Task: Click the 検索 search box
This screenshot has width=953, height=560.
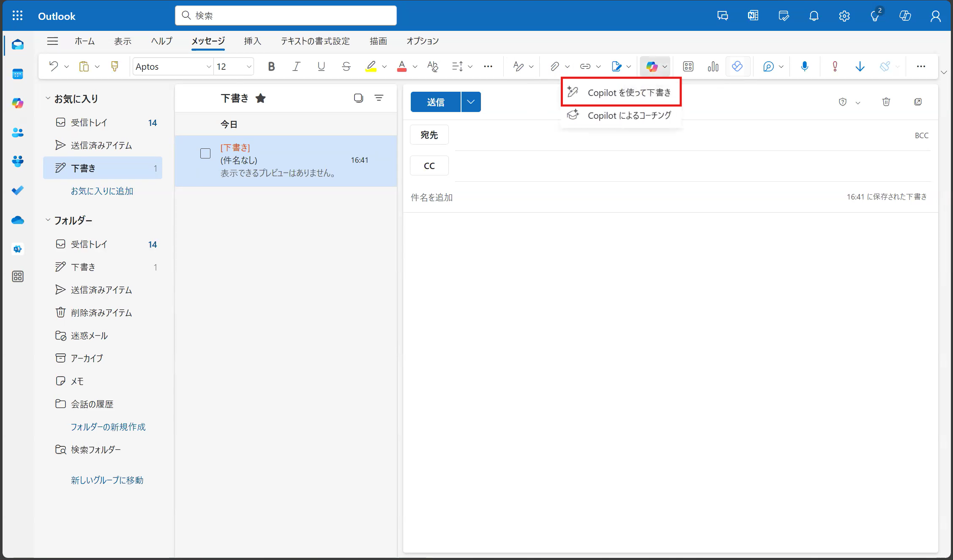Action: [x=286, y=16]
